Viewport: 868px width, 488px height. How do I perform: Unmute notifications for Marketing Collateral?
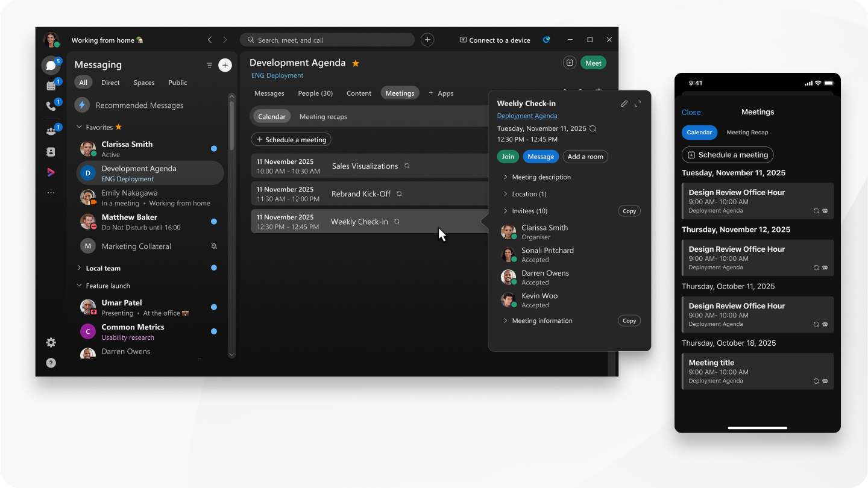tap(214, 246)
